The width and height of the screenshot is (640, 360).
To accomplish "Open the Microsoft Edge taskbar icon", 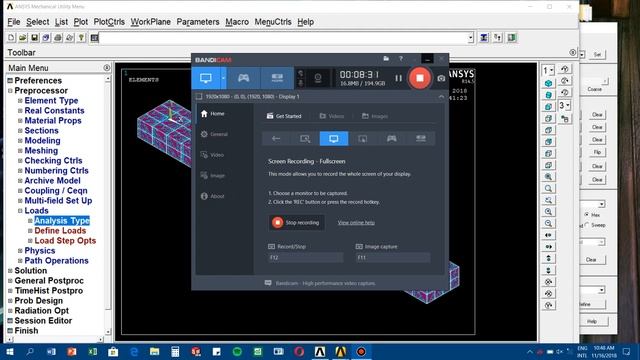I will pyautogui.click(x=134, y=351).
